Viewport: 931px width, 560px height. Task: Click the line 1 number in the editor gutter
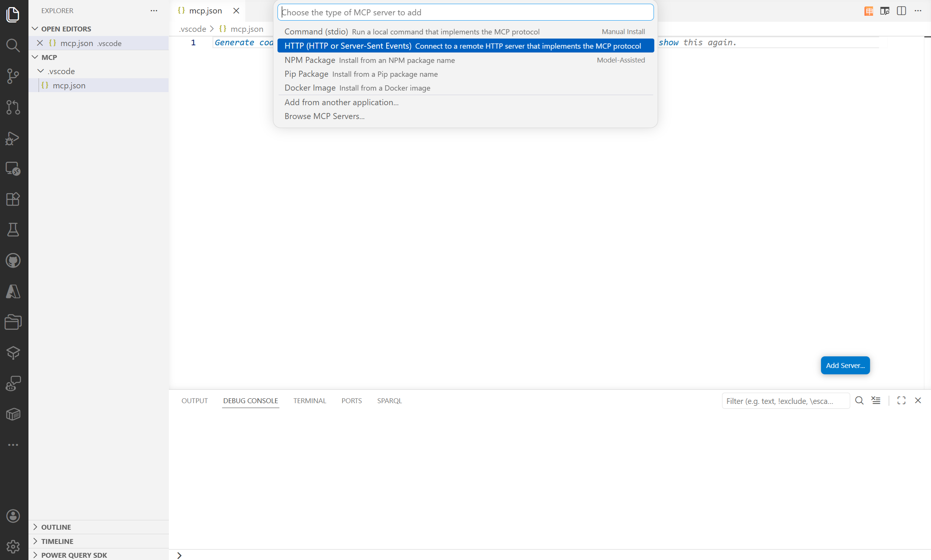click(x=193, y=43)
